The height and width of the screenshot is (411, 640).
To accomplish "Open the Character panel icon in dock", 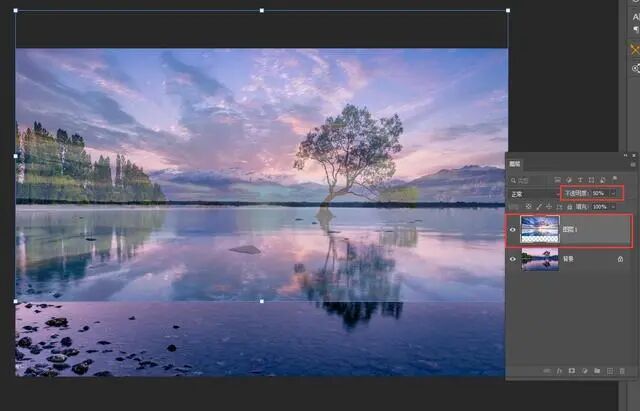I will click(x=636, y=17).
